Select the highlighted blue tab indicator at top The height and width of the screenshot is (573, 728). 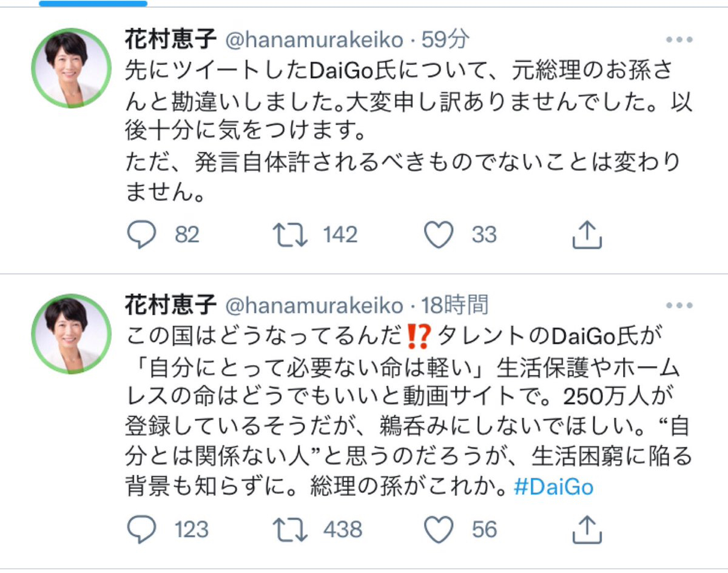[93, 3]
